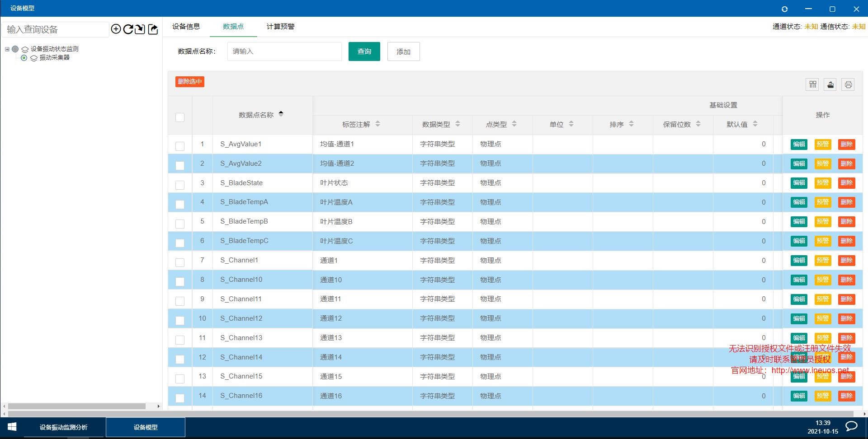The height and width of the screenshot is (439, 868).
Task: Click the import device icon
Action: (x=140, y=29)
